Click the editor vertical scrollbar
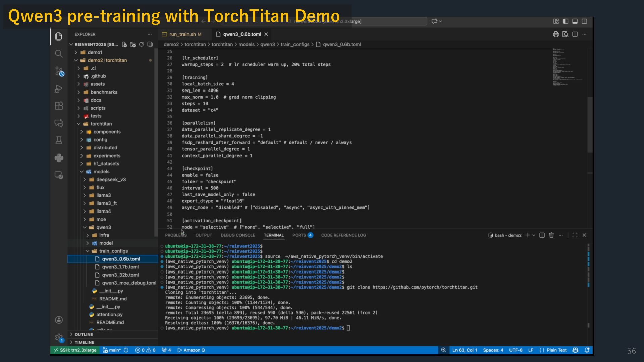 590,124
